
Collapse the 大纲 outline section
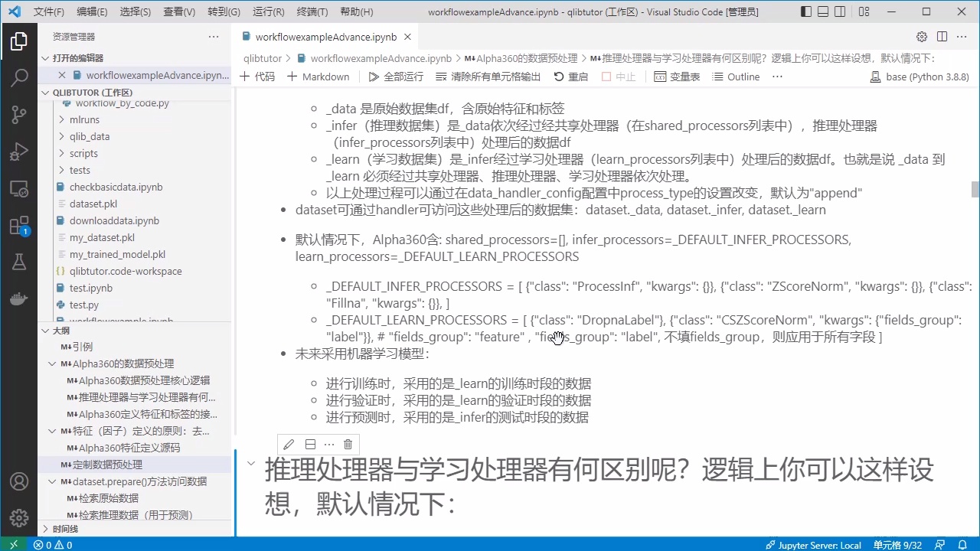pos(45,330)
